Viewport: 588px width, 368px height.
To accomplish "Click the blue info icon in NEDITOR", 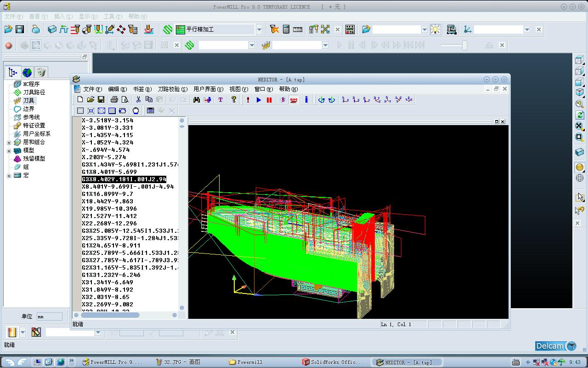I will pyautogui.click(x=306, y=99).
